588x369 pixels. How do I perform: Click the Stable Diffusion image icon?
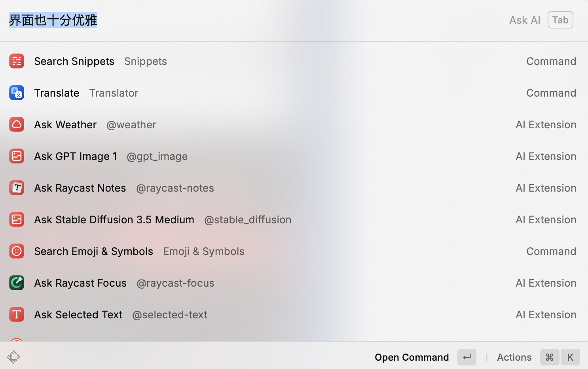coord(17,220)
